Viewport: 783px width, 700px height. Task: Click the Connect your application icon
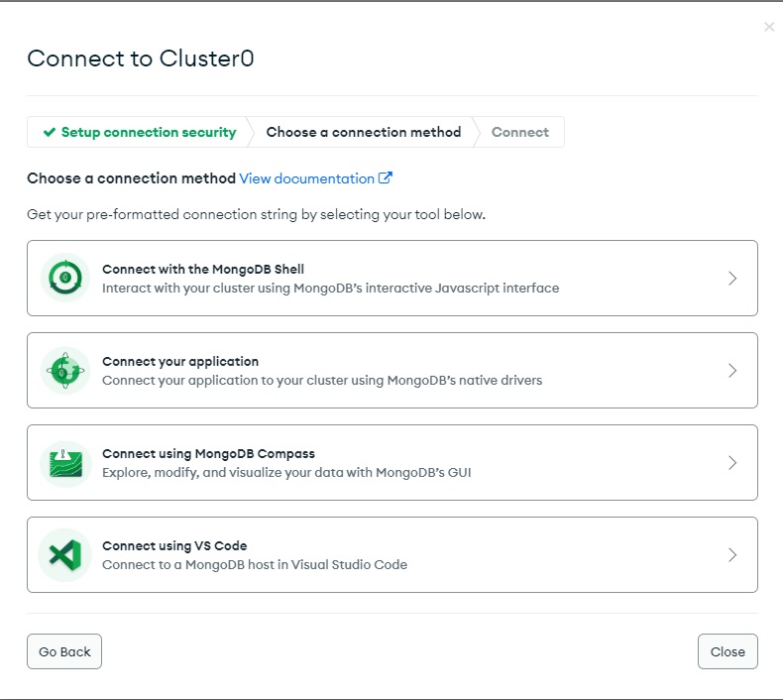(65, 370)
